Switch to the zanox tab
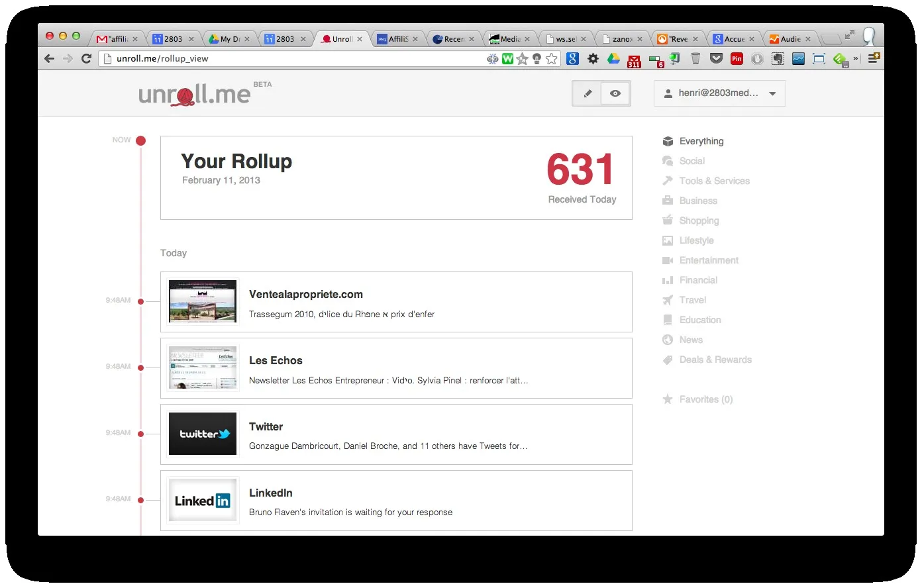 (621, 39)
